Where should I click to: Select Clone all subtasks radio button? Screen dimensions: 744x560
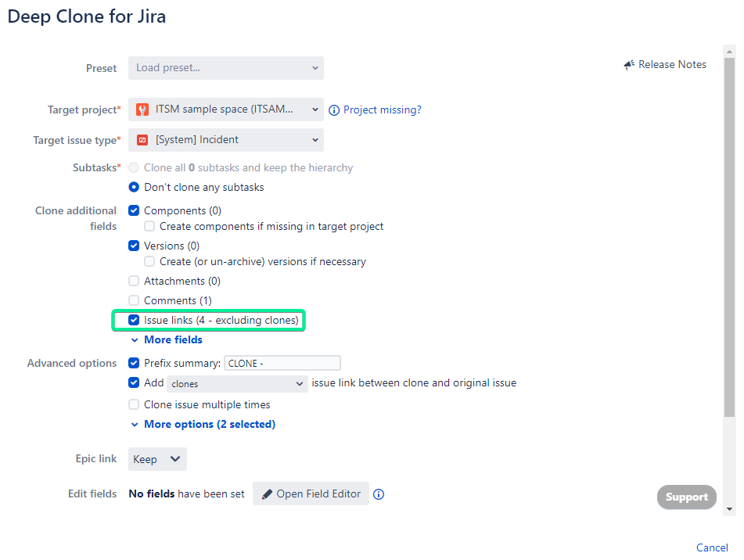[134, 167]
